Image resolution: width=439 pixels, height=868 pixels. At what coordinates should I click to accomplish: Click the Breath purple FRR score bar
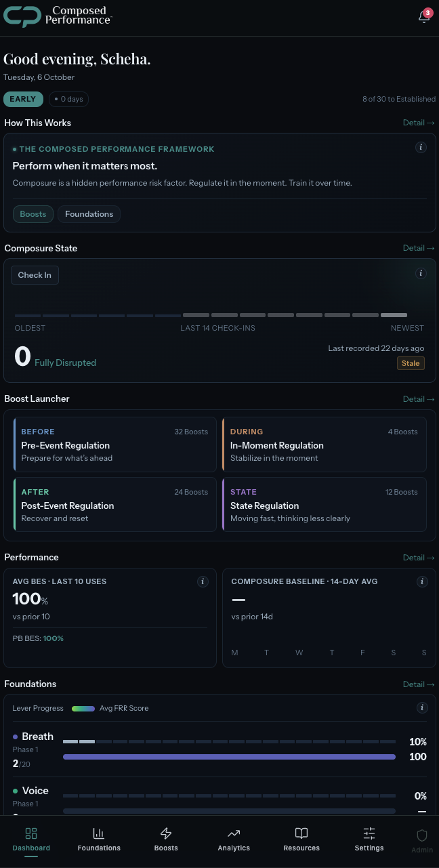pos(229,757)
